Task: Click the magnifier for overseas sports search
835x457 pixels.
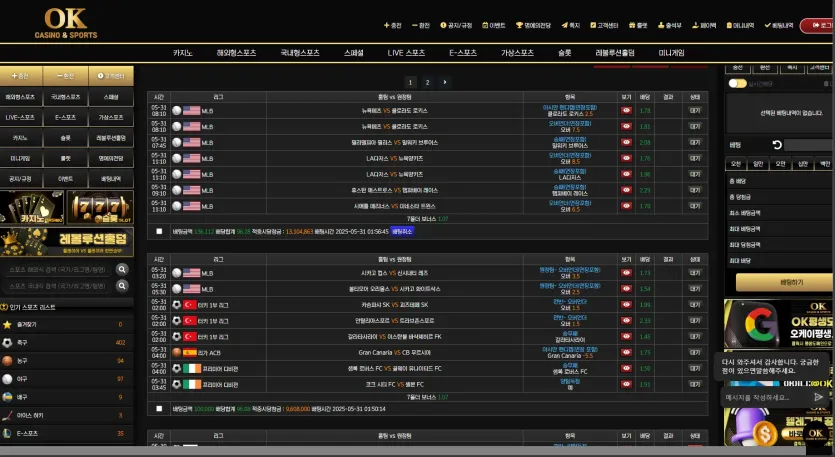Action: tap(122, 270)
